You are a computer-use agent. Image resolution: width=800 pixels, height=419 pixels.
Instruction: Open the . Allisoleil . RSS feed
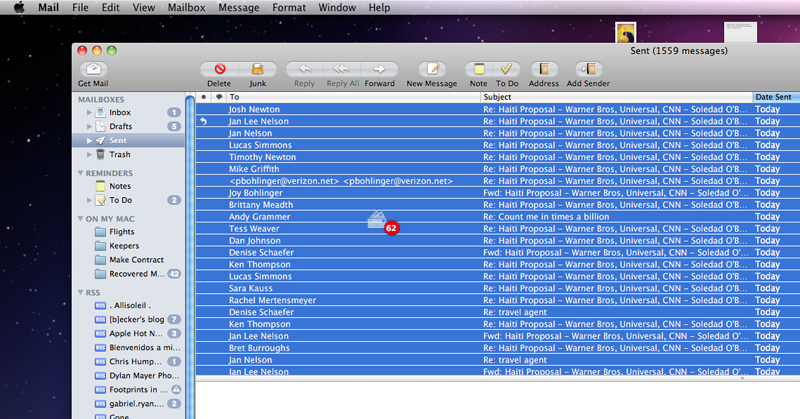point(130,305)
